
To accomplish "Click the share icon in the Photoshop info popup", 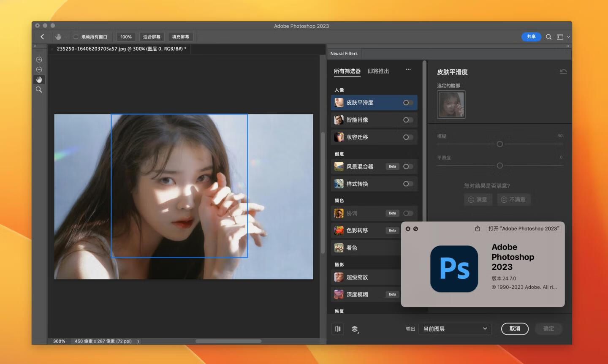I will coord(478,228).
